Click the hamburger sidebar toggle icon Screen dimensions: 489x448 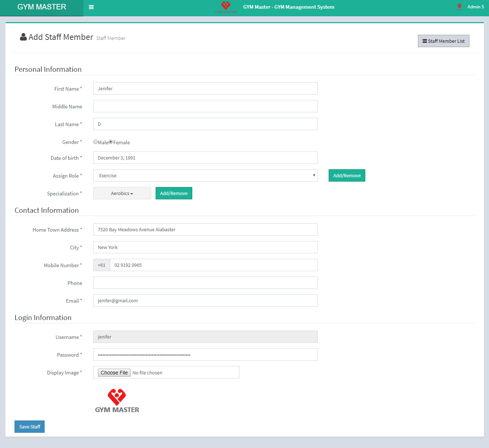click(91, 7)
